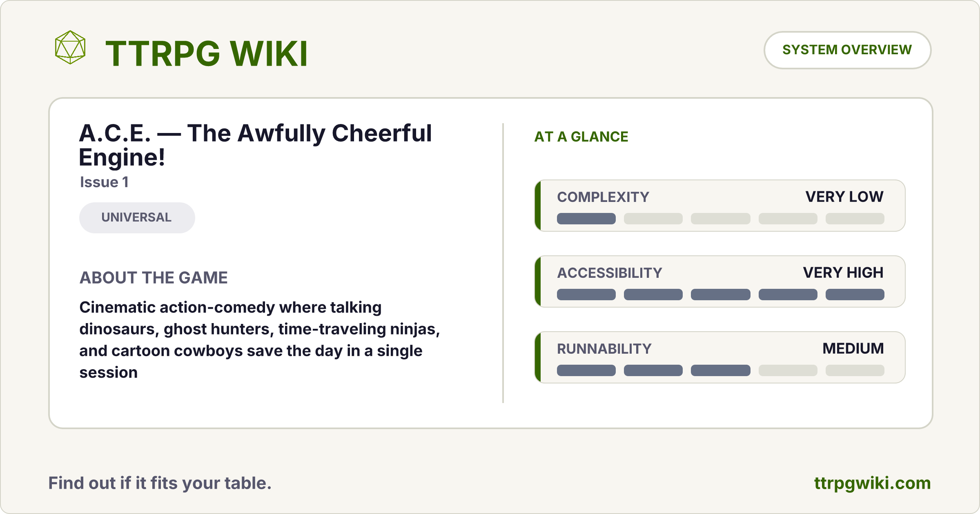Open the Accessibility rating card
Image resolution: width=980 pixels, height=514 pixels.
tap(720, 281)
